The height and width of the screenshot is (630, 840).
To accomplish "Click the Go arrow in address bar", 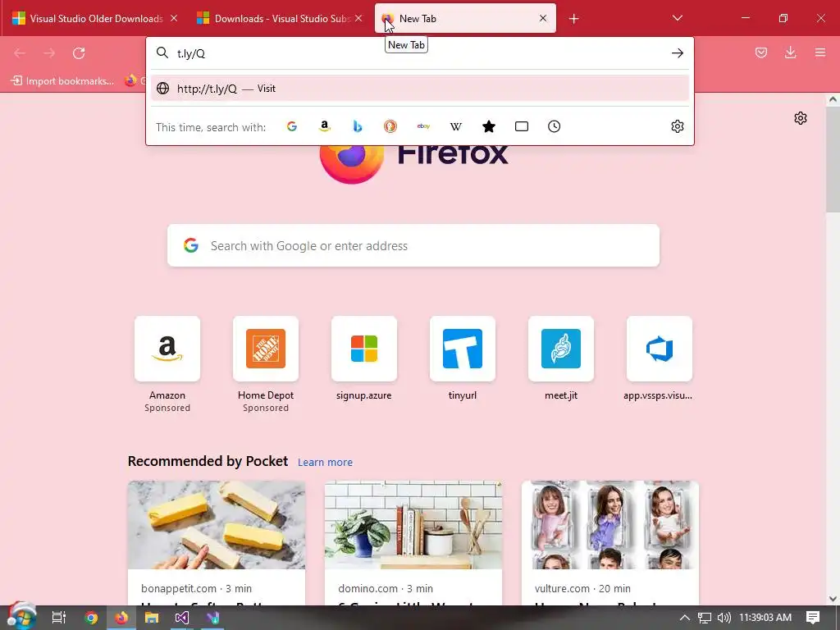I will (x=678, y=53).
